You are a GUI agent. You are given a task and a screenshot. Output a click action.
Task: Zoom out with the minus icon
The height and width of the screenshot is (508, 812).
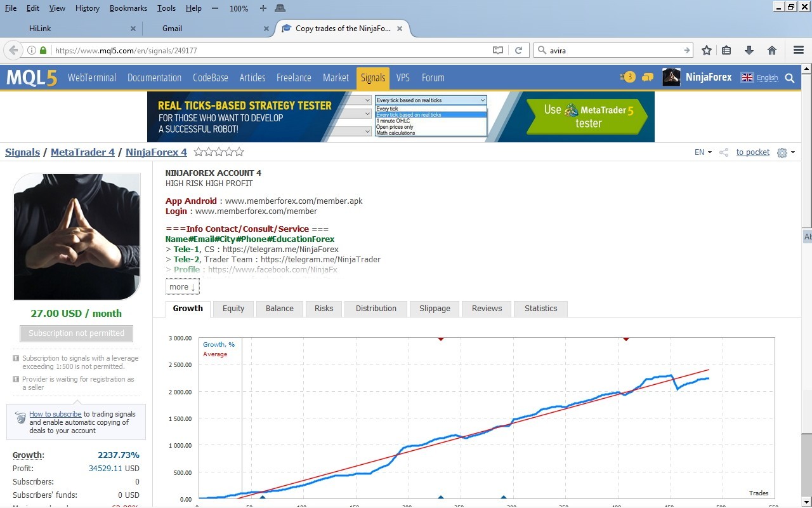tap(215, 8)
